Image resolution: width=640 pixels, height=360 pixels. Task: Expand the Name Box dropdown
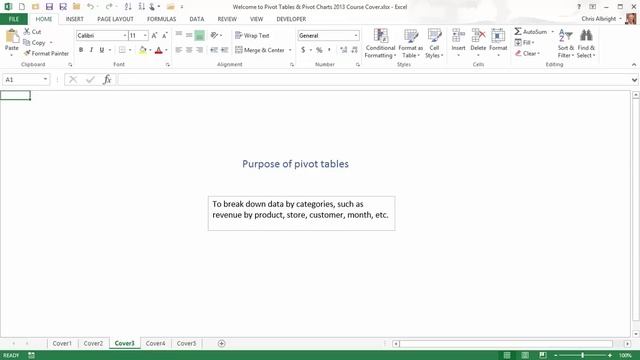tap(45, 80)
